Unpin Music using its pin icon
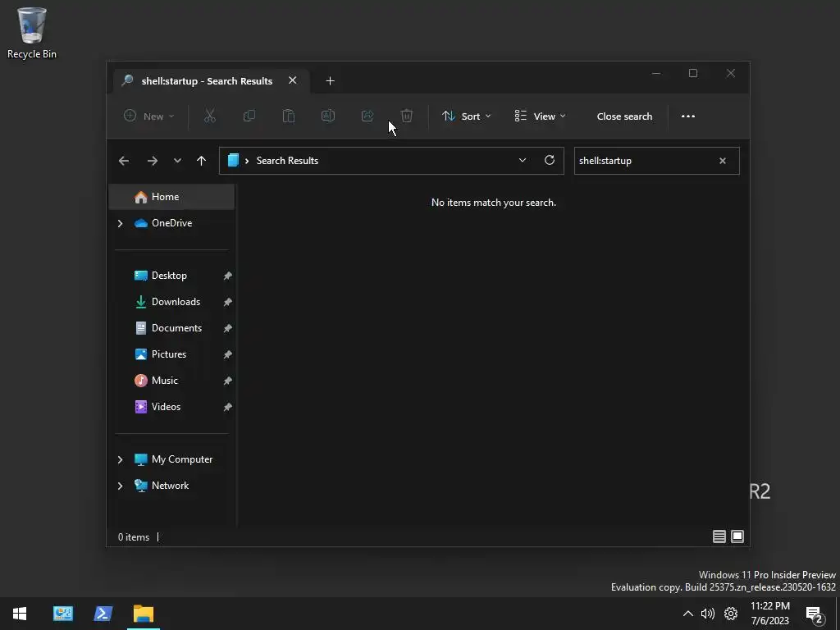This screenshot has width=840, height=630. click(x=228, y=381)
